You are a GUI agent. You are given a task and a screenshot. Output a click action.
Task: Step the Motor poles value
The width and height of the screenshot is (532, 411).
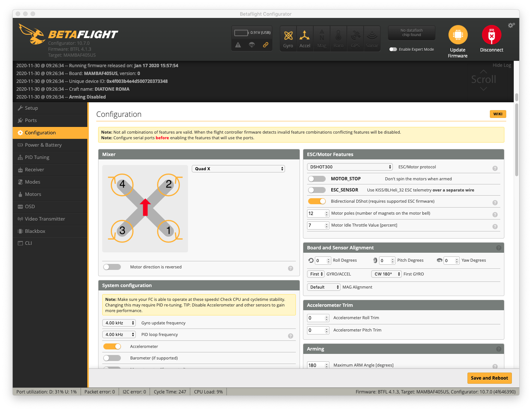click(x=327, y=214)
